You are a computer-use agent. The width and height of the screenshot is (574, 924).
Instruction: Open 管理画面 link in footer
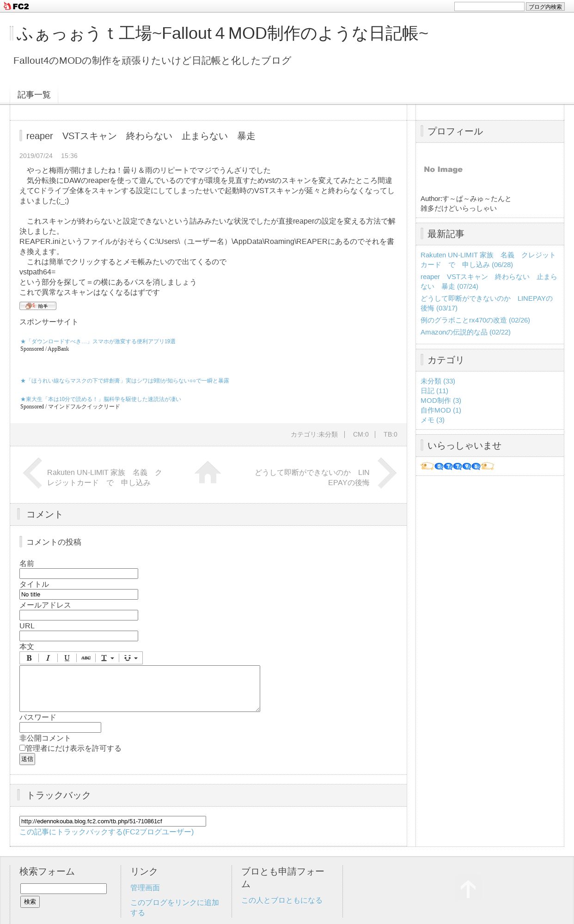pyautogui.click(x=145, y=888)
